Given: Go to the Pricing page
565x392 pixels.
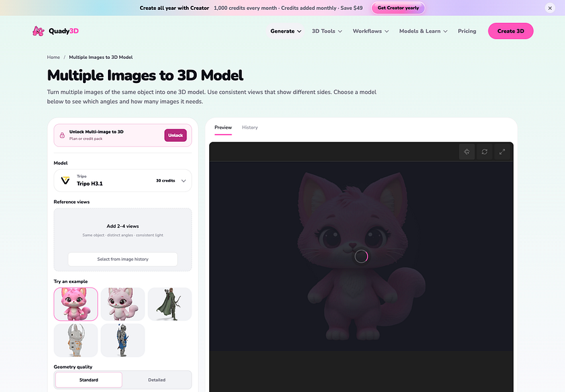Looking at the screenshot, I should click(x=467, y=31).
